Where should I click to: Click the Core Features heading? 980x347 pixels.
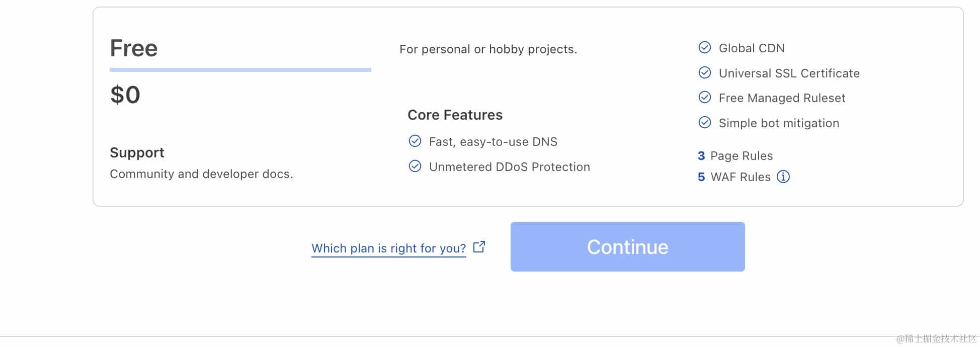point(455,115)
